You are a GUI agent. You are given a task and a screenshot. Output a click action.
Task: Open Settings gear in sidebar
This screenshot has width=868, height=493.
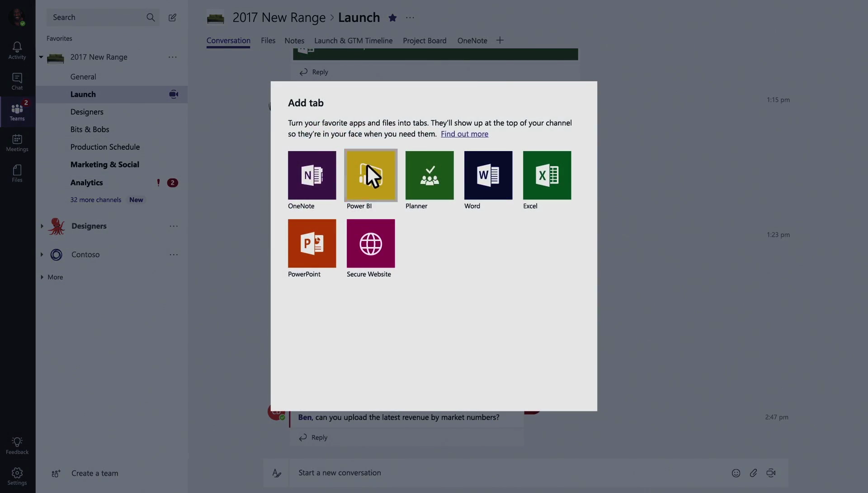[x=17, y=476]
